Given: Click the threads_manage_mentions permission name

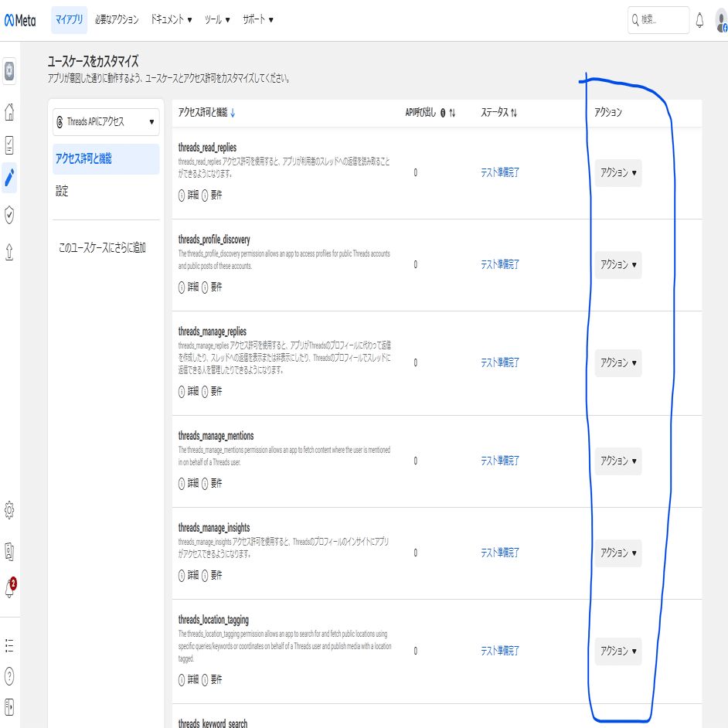Looking at the screenshot, I should pyautogui.click(x=216, y=436).
